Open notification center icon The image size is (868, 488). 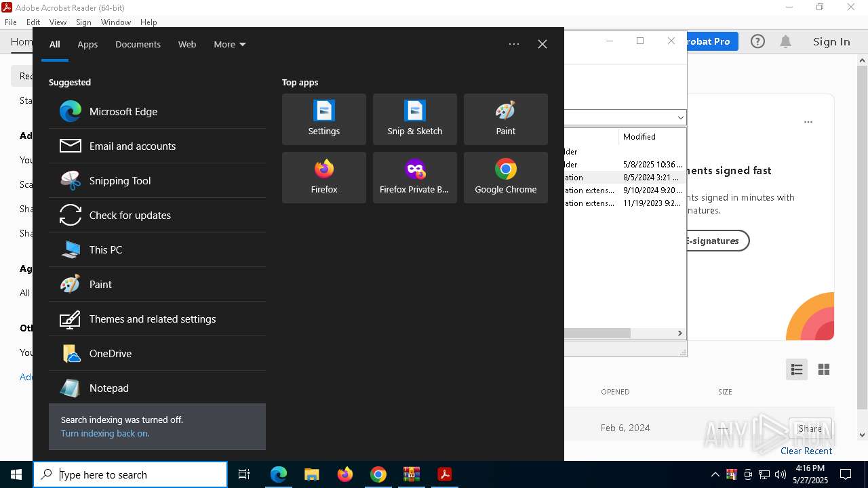click(x=846, y=474)
